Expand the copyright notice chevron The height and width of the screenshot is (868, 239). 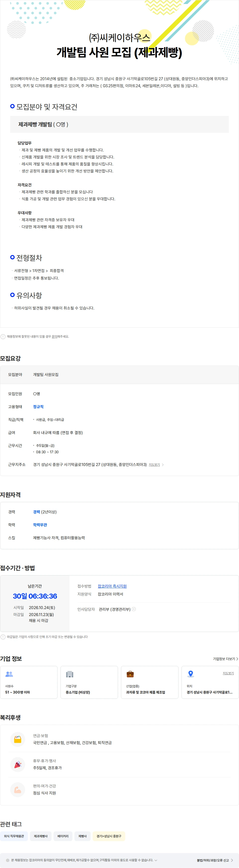point(156,860)
